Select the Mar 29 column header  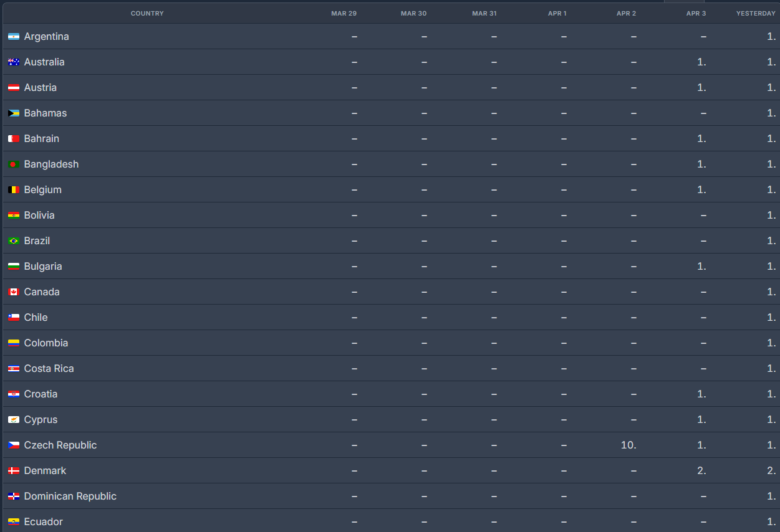(344, 13)
